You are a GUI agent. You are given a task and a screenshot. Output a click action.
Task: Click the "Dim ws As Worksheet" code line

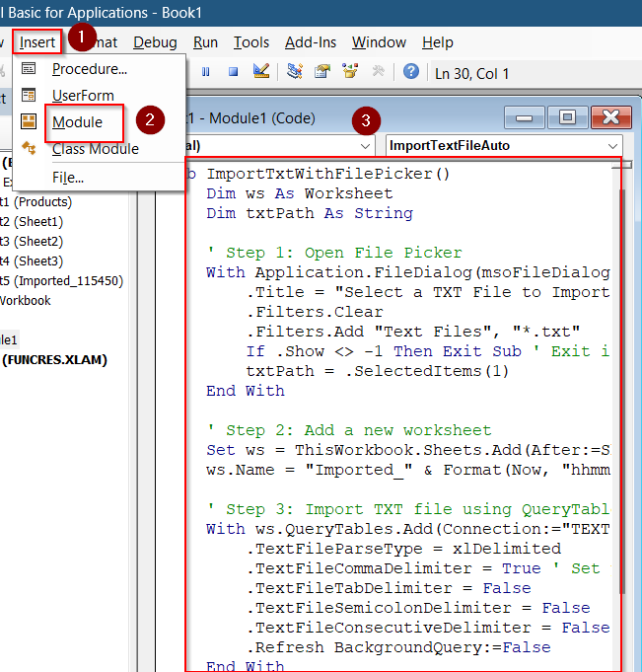coord(300,193)
